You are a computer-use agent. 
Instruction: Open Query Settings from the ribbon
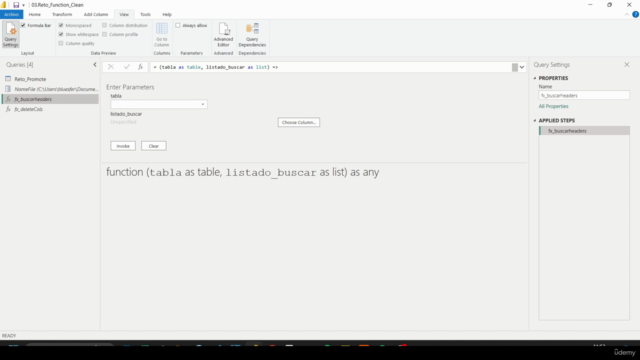[x=10, y=35]
